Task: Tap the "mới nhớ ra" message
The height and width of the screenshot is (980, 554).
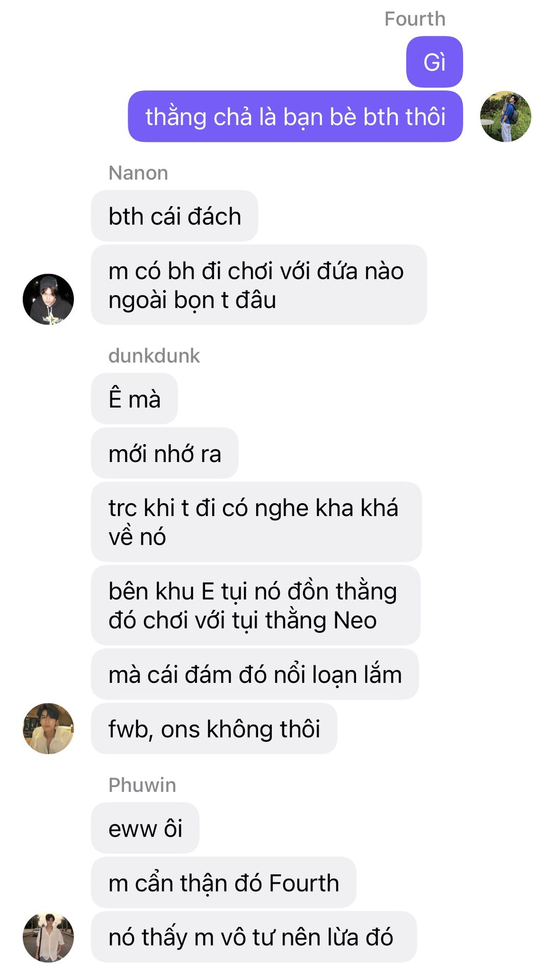Action: [165, 453]
